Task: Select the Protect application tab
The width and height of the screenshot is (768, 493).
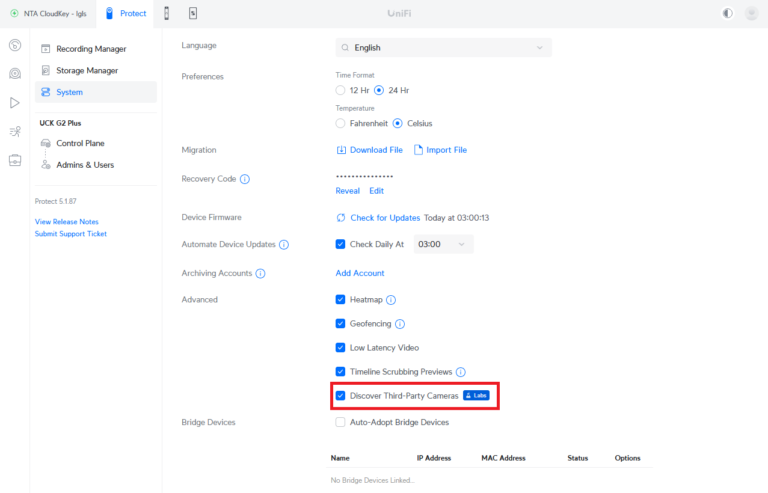Action: point(126,13)
